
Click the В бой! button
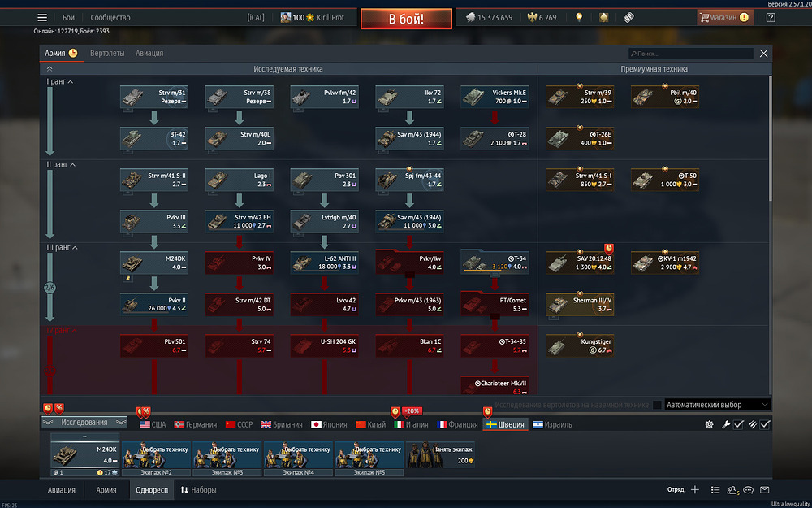coord(406,19)
